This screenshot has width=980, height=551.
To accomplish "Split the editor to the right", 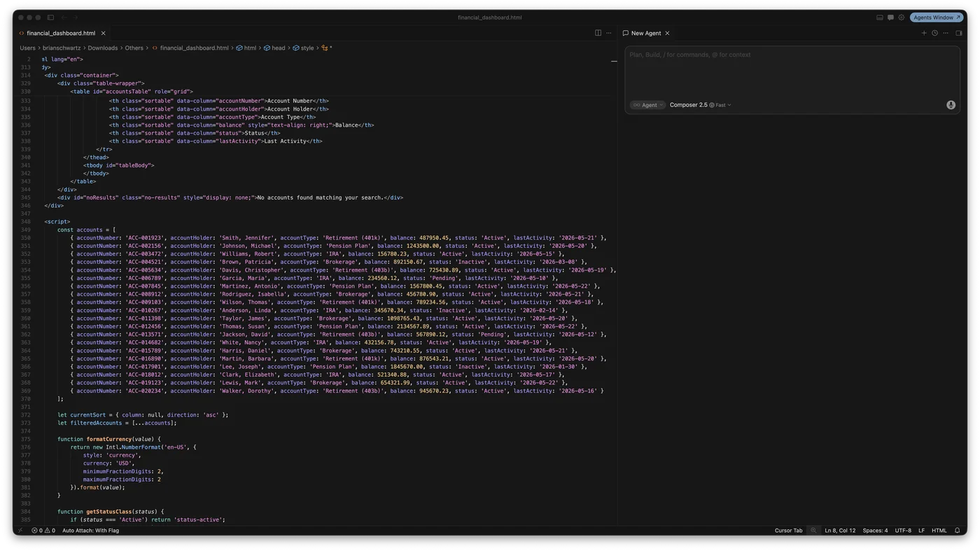I will click(598, 33).
